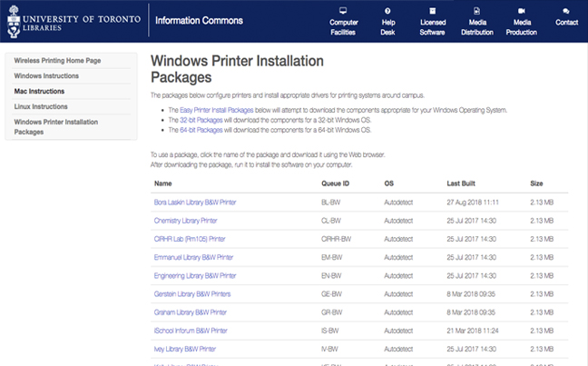
Task: Click the Contact speech bubble icon
Action: click(x=566, y=10)
